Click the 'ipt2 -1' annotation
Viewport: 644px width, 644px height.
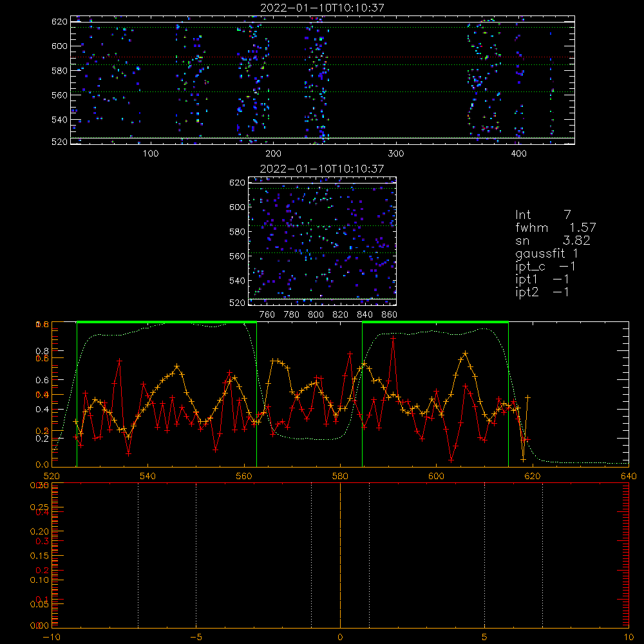click(542, 292)
